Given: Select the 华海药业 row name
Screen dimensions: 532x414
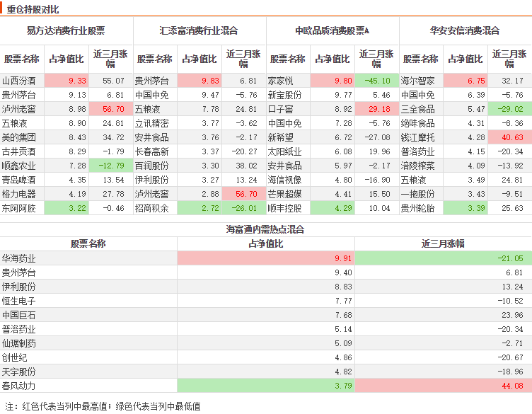Looking at the screenshot, I should click(x=18, y=258).
